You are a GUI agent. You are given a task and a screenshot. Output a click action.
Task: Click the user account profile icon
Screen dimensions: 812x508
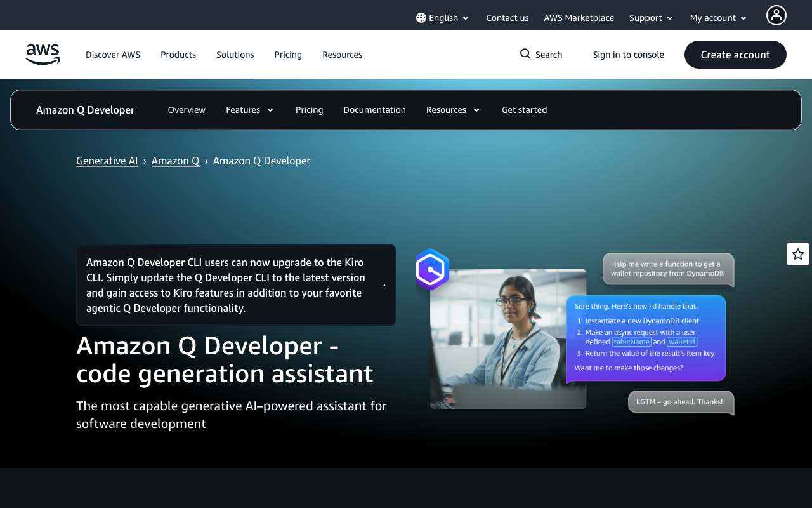(x=776, y=15)
